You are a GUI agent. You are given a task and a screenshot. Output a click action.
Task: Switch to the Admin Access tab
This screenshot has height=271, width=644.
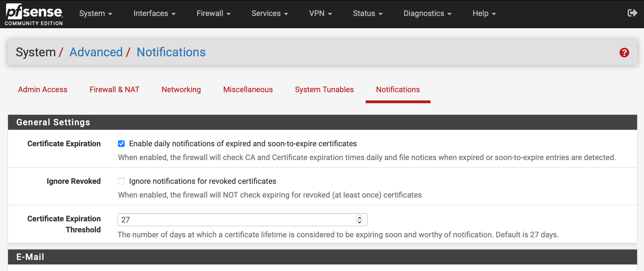point(43,89)
